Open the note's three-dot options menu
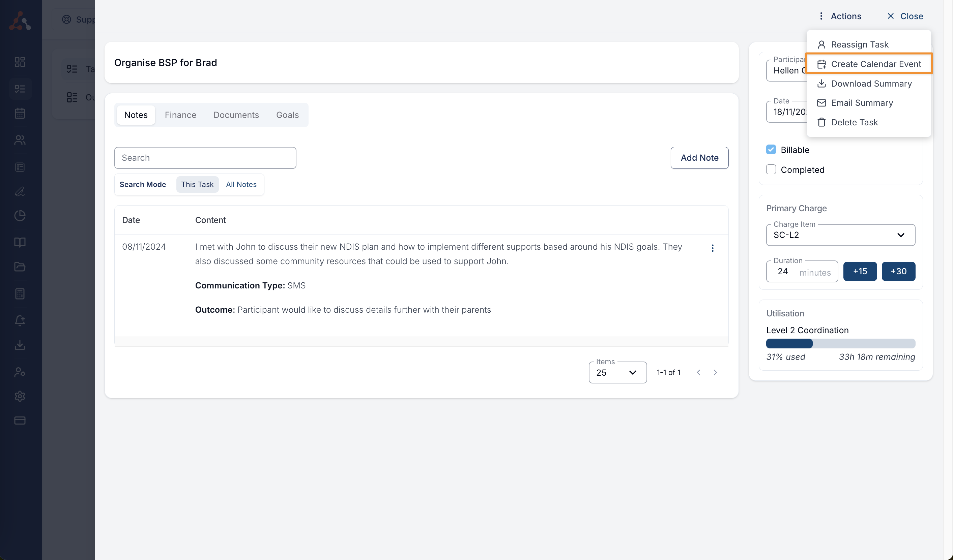This screenshot has width=953, height=560. 713,248
